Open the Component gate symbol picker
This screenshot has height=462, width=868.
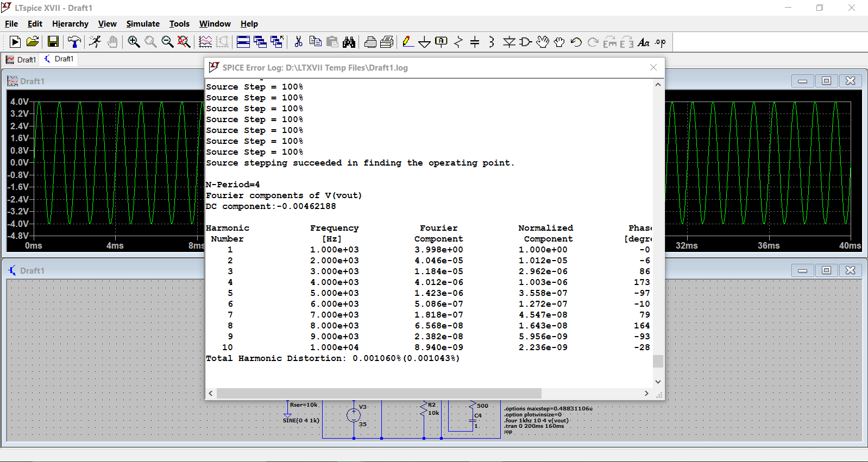[526, 42]
